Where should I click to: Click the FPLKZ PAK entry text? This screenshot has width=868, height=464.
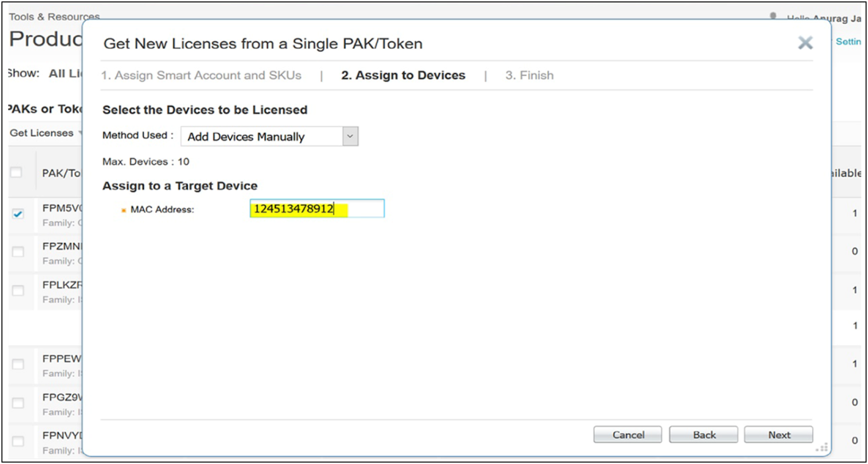pos(62,285)
